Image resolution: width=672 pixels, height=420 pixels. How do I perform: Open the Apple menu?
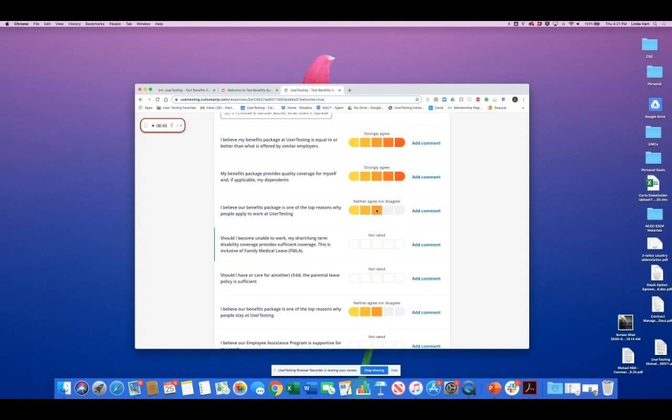point(6,24)
